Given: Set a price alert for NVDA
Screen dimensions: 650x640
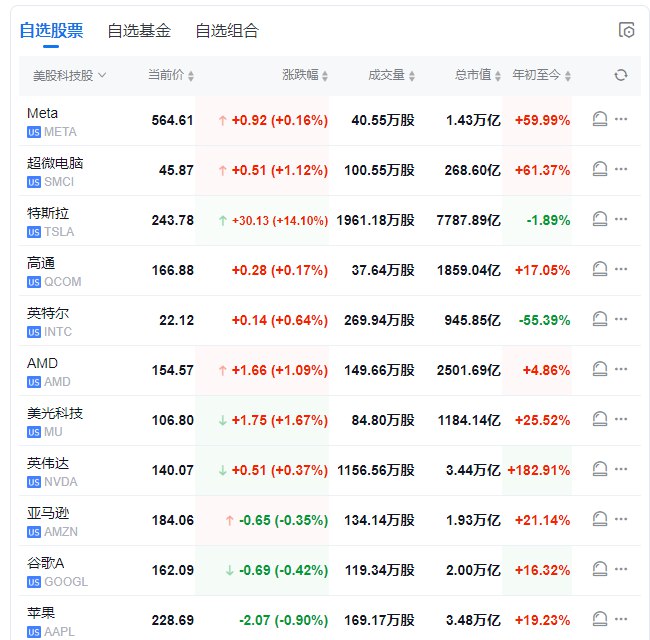Looking at the screenshot, I should click(x=599, y=469).
